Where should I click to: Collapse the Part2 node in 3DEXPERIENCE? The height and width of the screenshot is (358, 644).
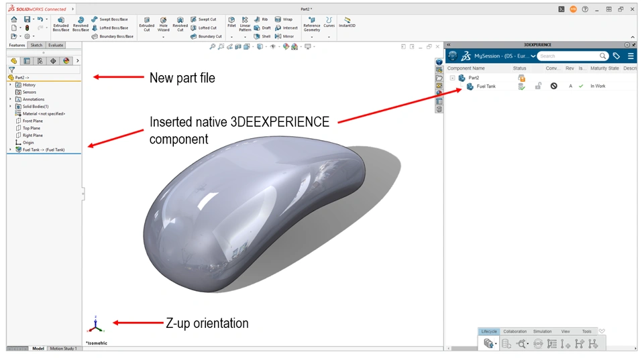[452, 78]
